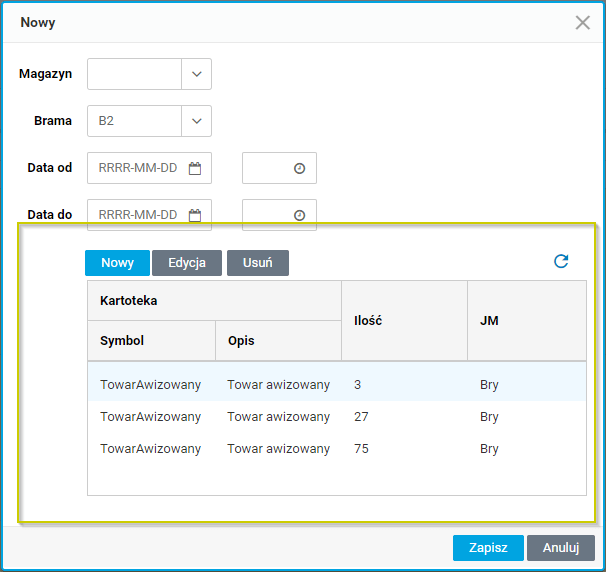The width and height of the screenshot is (606, 572).
Task: Open the Data od calendar picker icon
Action: [x=195, y=168]
